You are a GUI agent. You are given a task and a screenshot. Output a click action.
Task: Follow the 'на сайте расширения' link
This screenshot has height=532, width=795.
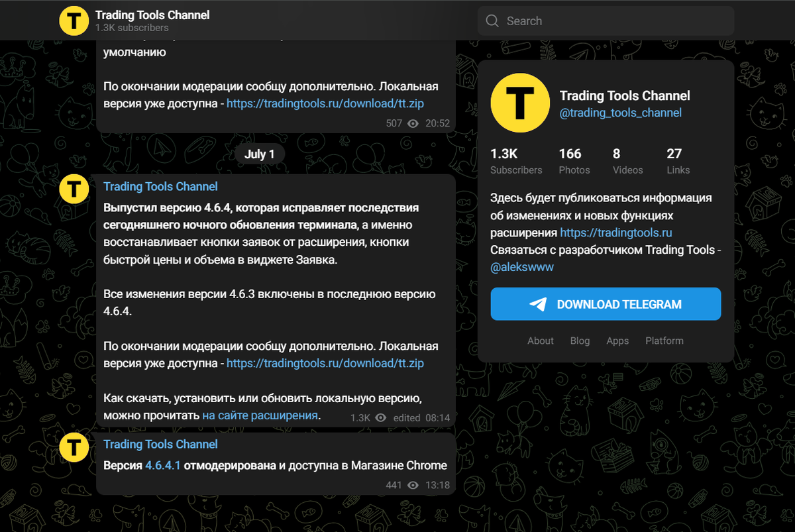tap(260, 415)
